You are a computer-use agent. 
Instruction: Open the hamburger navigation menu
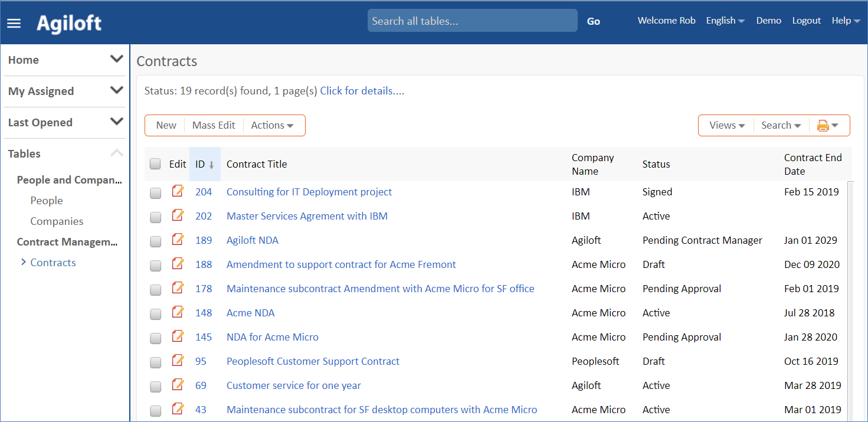click(14, 23)
